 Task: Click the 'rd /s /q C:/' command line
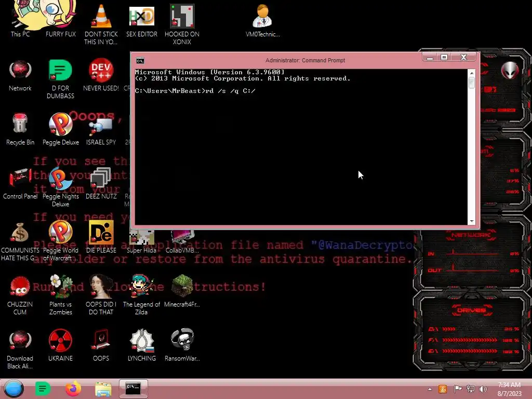pyautogui.click(x=230, y=91)
